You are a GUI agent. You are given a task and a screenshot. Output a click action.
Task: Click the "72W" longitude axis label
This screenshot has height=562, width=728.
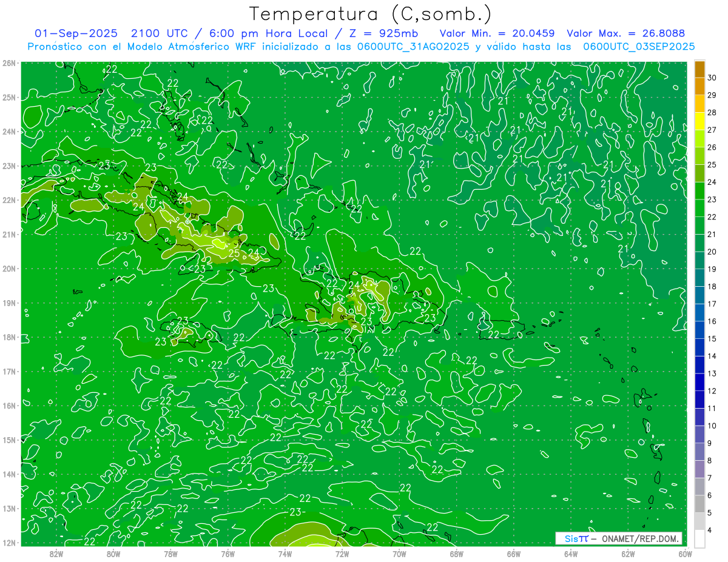(x=342, y=553)
